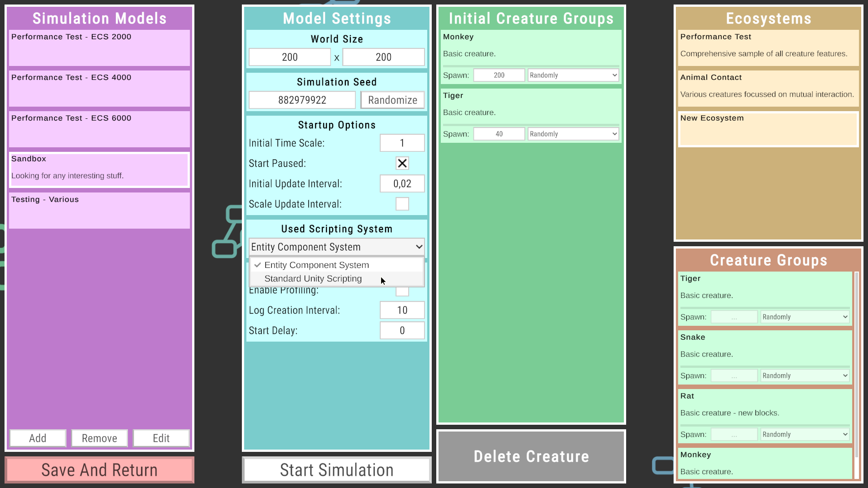Expand Snake spawn mode dropdown in Creature Groups
Image resolution: width=868 pixels, height=488 pixels.
(x=805, y=375)
